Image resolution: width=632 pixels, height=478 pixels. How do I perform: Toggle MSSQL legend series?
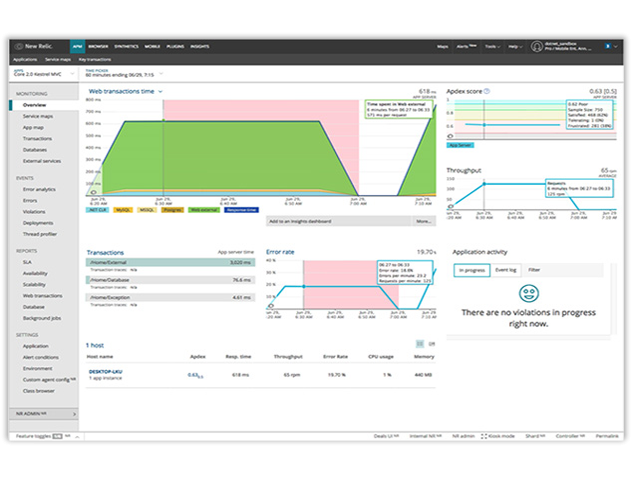(147, 210)
